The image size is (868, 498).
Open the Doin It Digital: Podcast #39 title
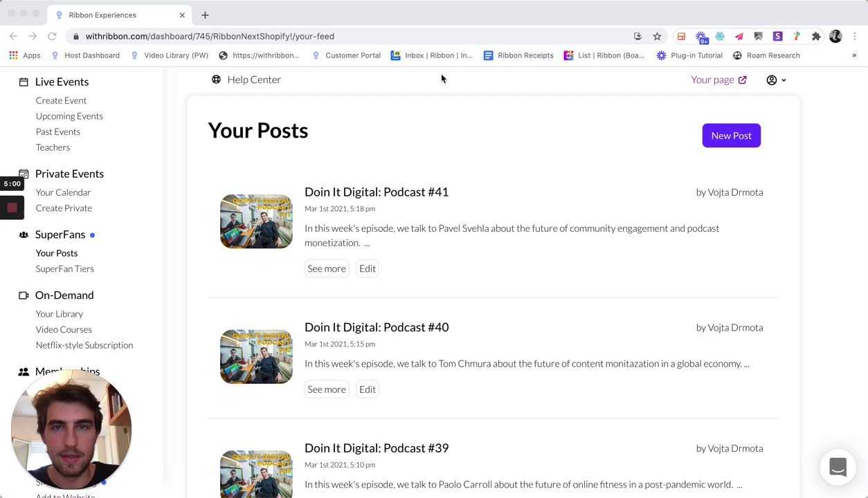click(377, 448)
